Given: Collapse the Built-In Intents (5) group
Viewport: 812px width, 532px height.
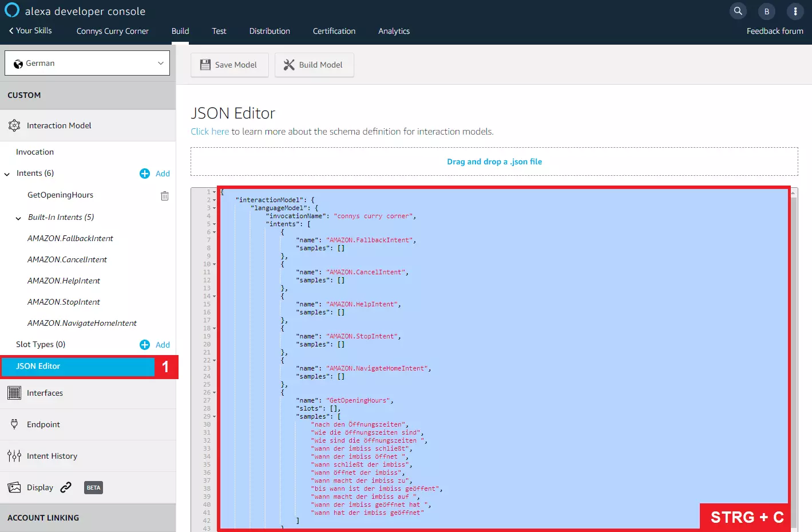Looking at the screenshot, I should pyautogui.click(x=18, y=218).
